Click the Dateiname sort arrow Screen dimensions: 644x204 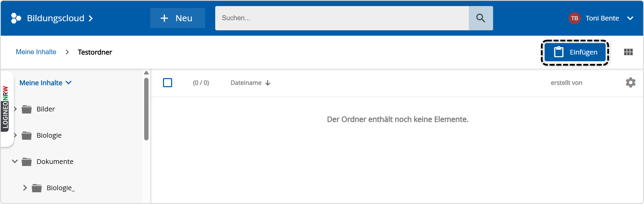268,83
